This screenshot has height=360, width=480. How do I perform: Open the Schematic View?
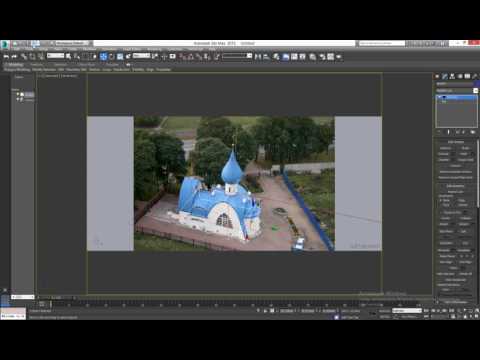pyautogui.click(x=302, y=57)
